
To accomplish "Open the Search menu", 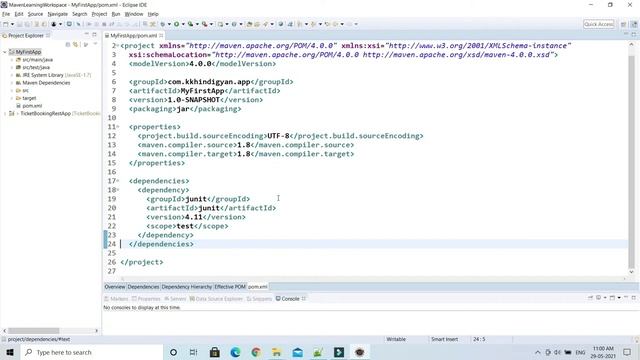I will 80,14.
